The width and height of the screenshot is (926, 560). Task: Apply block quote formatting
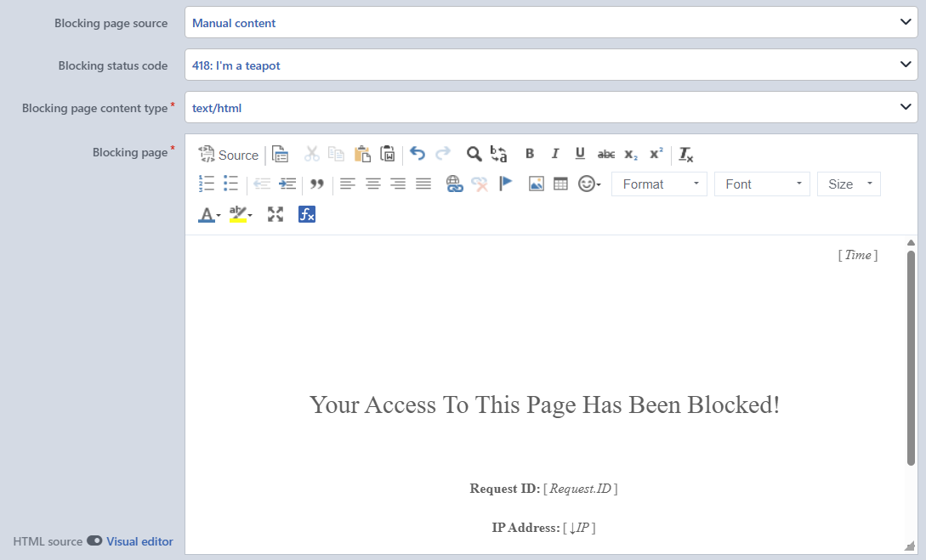click(317, 184)
